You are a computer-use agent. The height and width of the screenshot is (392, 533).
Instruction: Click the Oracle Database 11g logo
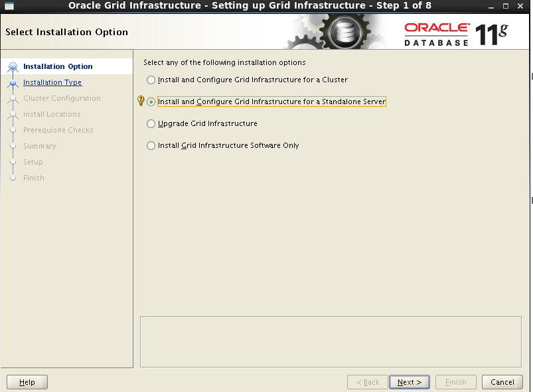(x=456, y=34)
